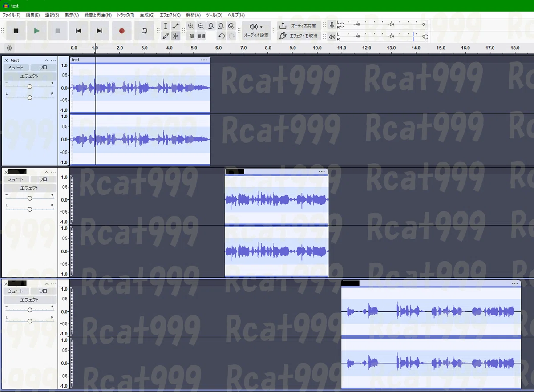
Task: Open the エフェクト(C) menu
Action: point(170,15)
